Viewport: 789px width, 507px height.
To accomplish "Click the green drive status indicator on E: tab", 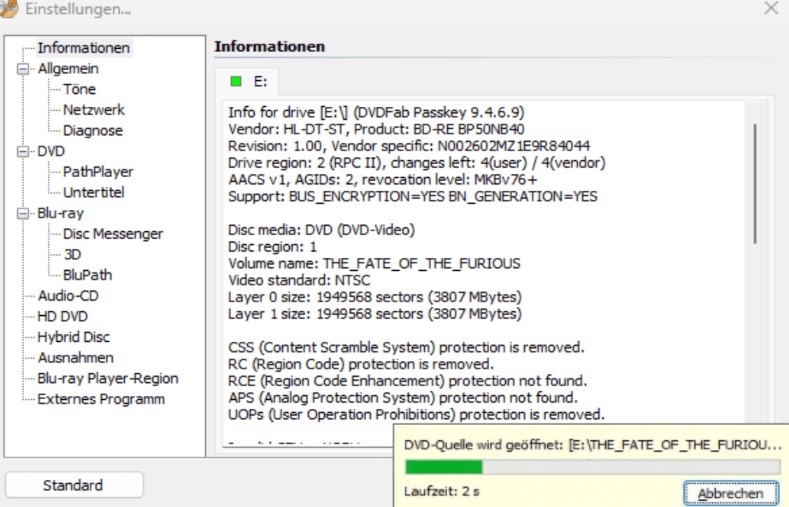I will pos(235,81).
